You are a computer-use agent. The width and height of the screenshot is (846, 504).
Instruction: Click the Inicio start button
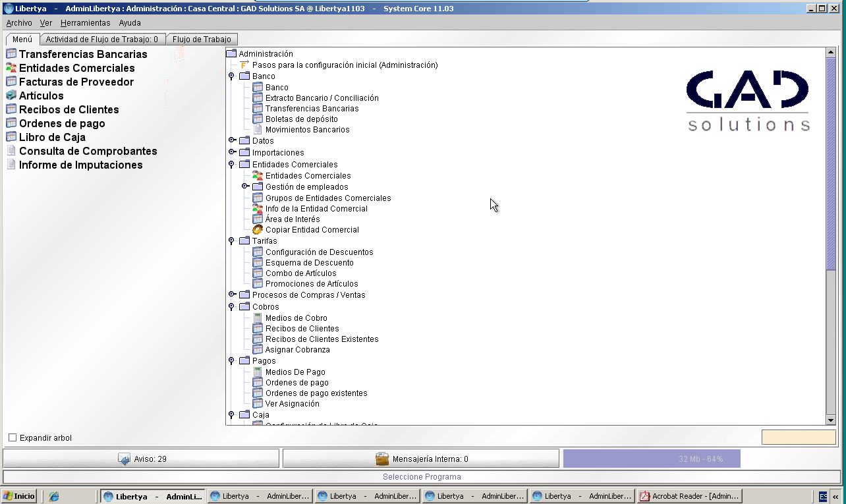[x=19, y=496]
